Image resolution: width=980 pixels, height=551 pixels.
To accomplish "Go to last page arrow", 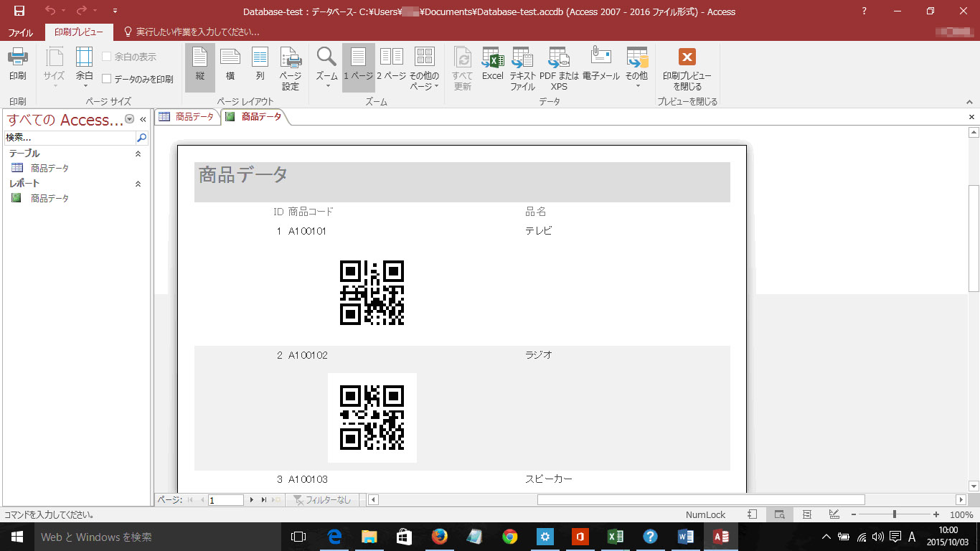I will point(264,499).
